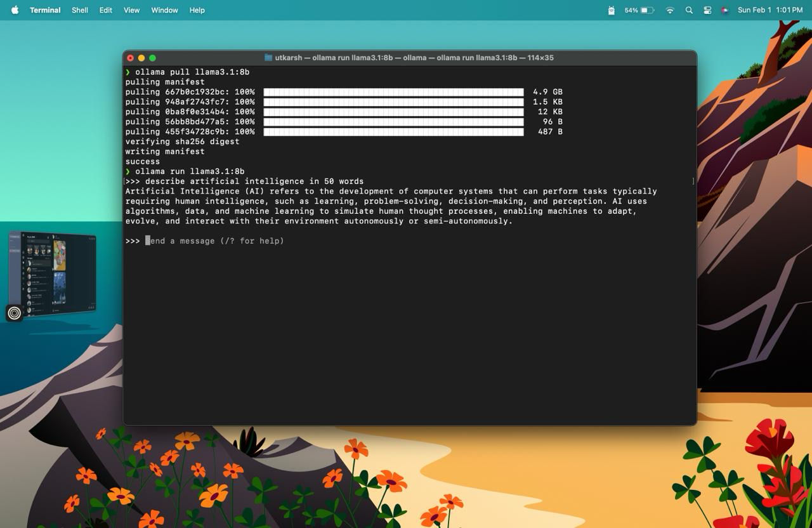Open the Window menu
The image size is (812, 528).
pyautogui.click(x=164, y=10)
